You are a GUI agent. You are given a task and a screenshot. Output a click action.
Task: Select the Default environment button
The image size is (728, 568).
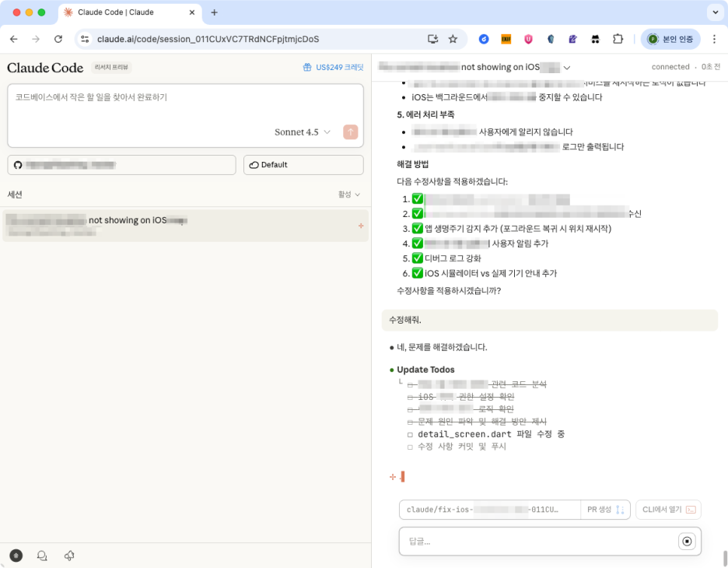pos(303,165)
